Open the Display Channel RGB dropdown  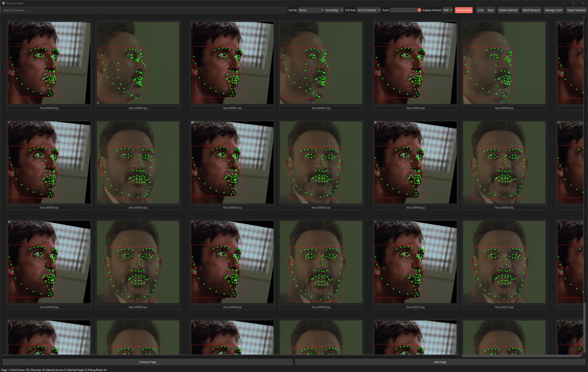(448, 10)
